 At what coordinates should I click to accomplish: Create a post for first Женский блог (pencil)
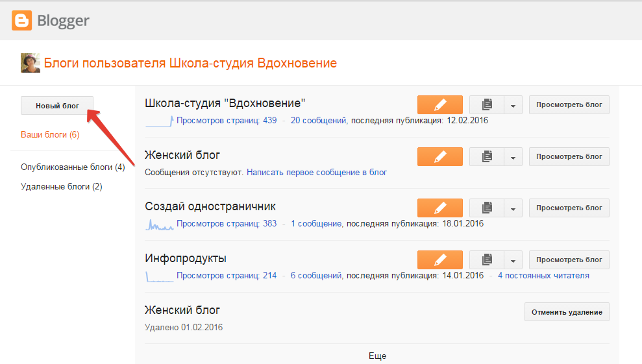tap(439, 157)
